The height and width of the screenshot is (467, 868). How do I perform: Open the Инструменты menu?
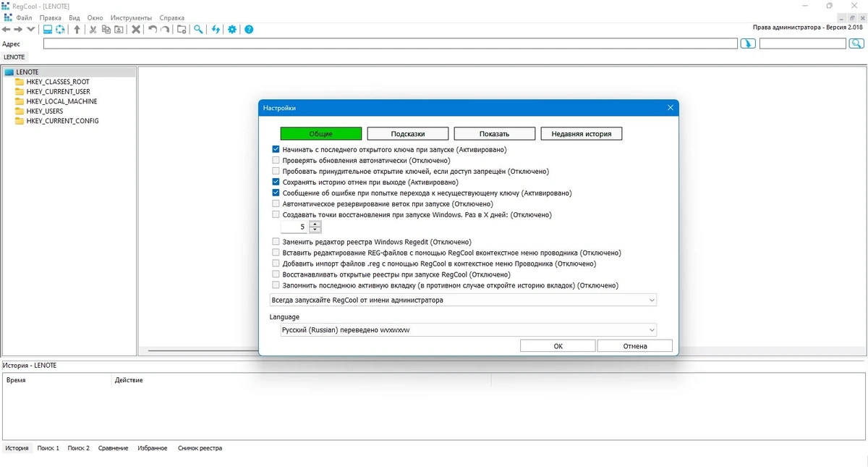tap(131, 17)
